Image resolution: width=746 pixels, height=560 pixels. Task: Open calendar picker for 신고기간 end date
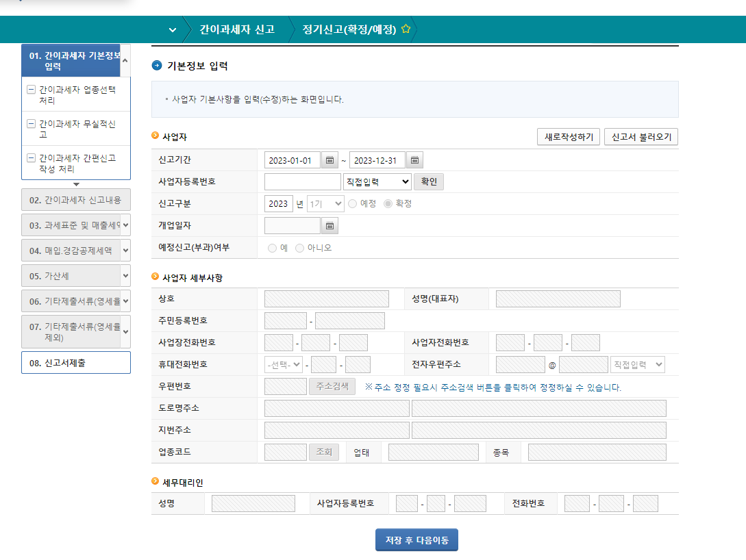click(x=414, y=160)
